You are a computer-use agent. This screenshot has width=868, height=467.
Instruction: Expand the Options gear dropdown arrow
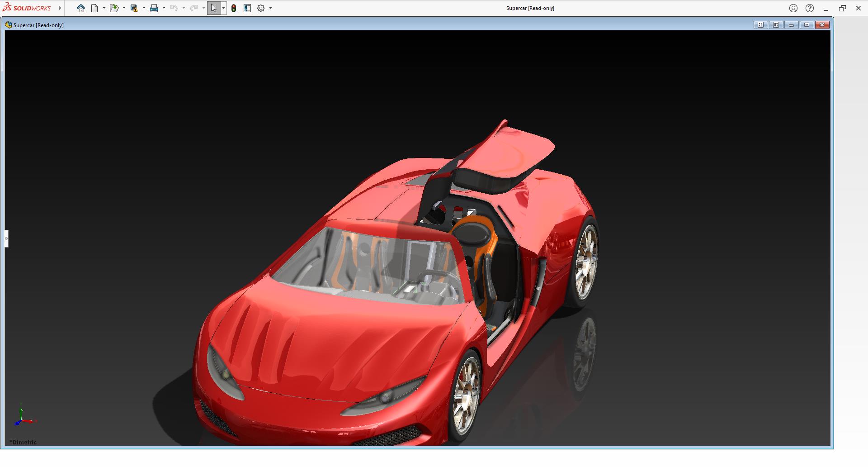point(271,8)
